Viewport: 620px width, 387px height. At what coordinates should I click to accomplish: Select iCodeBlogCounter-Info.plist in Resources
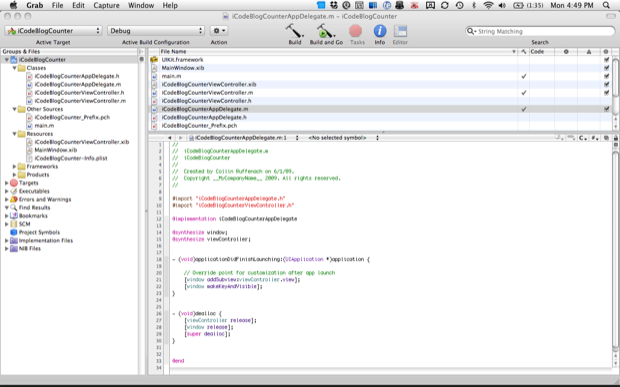pos(71,158)
